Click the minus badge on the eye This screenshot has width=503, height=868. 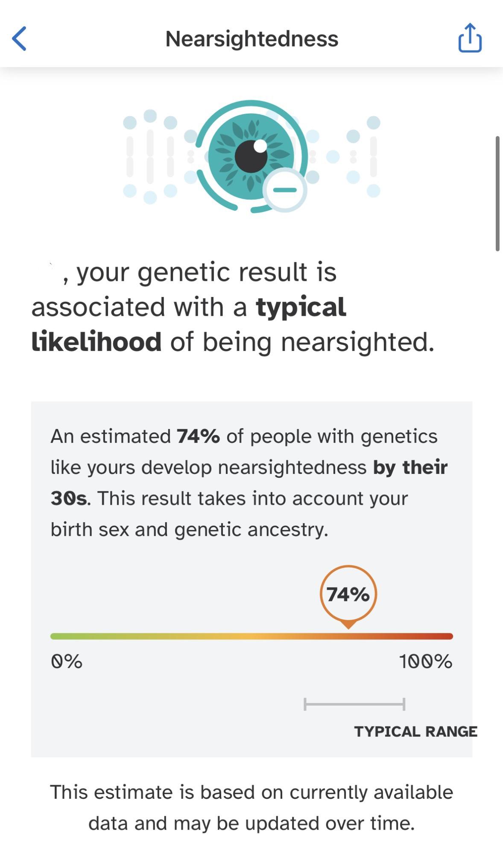click(285, 190)
